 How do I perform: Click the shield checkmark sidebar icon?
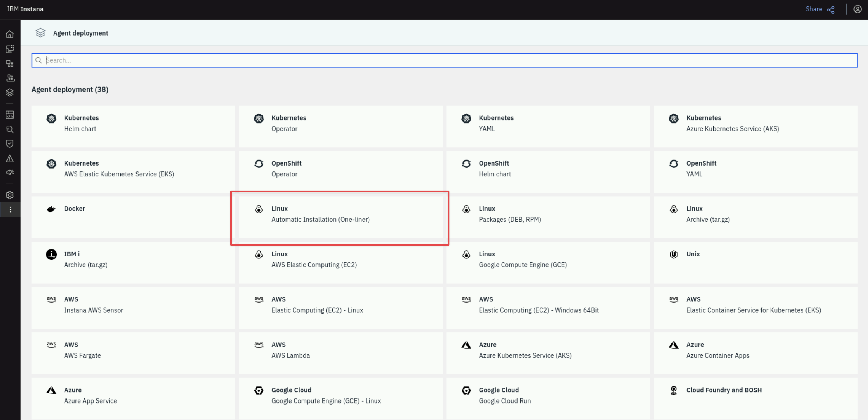(10, 144)
